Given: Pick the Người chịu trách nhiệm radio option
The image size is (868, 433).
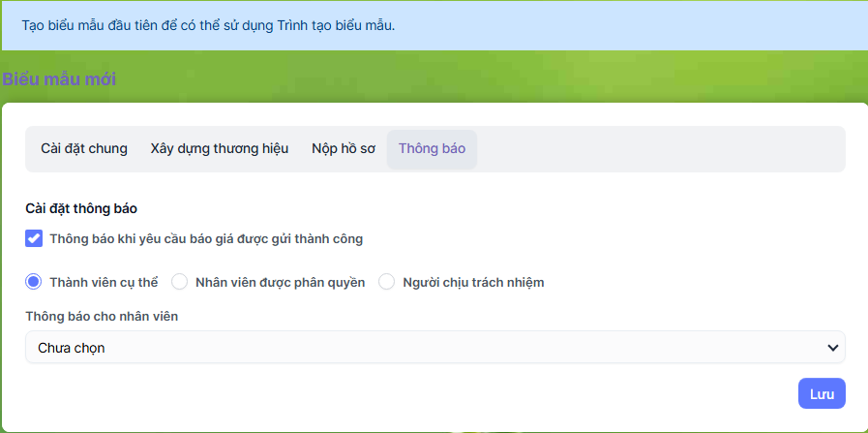Looking at the screenshot, I should click(x=387, y=282).
